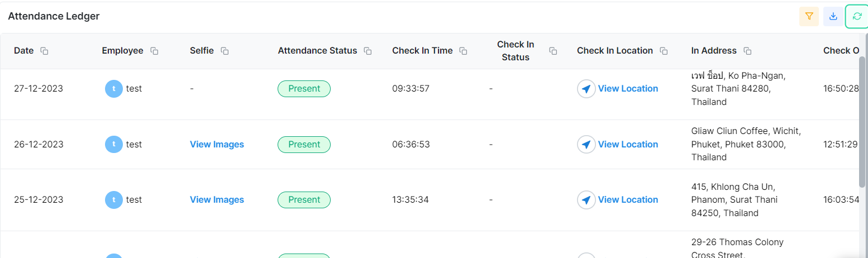Click Present badge for 26-12-2023
This screenshot has height=258, width=868.
(304, 145)
